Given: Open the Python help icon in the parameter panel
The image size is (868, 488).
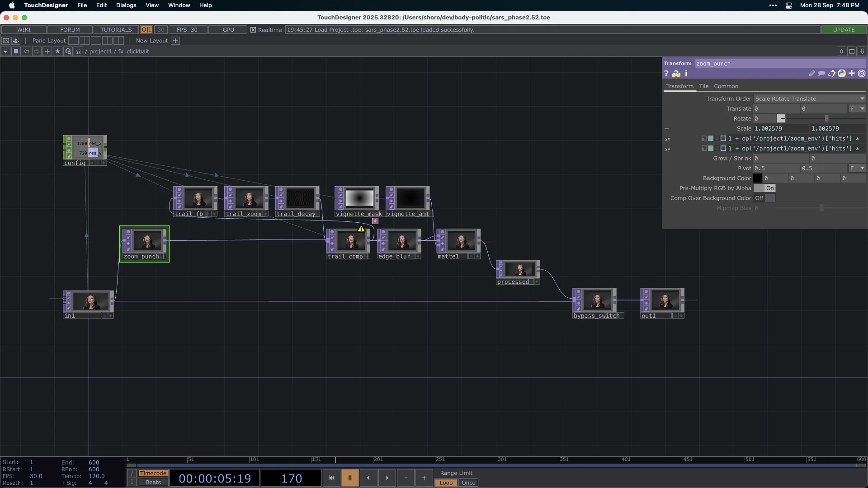Looking at the screenshot, I should (676, 74).
